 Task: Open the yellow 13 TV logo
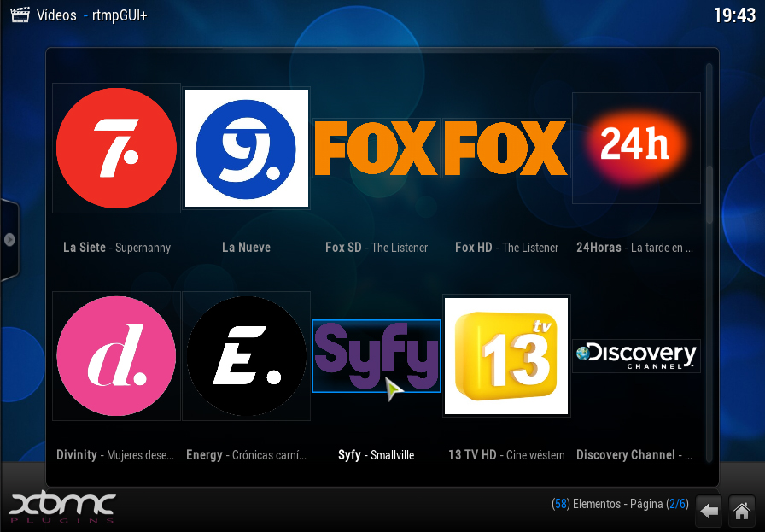(506, 356)
